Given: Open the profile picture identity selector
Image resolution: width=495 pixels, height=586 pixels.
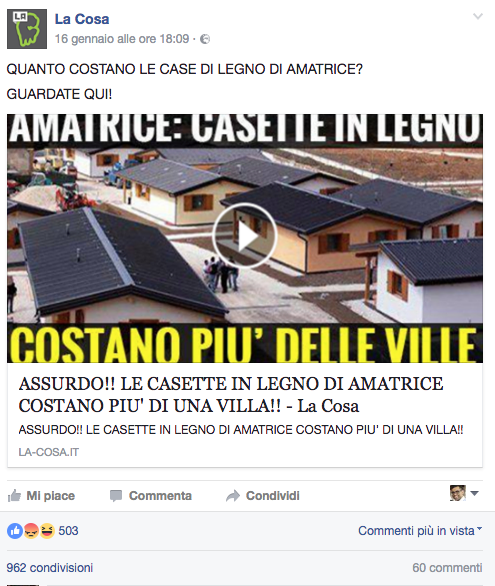Looking at the screenshot, I should pyautogui.click(x=464, y=493).
